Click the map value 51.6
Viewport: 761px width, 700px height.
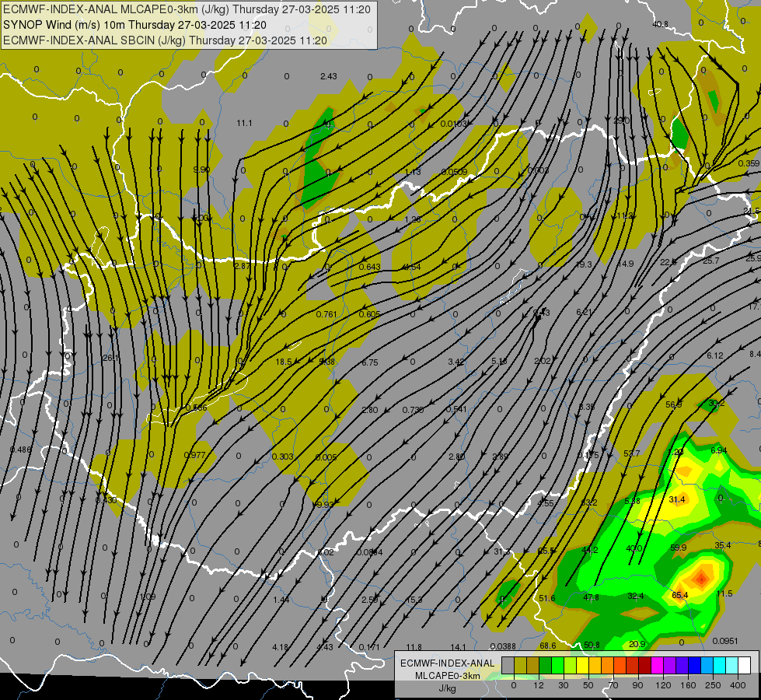click(x=547, y=598)
